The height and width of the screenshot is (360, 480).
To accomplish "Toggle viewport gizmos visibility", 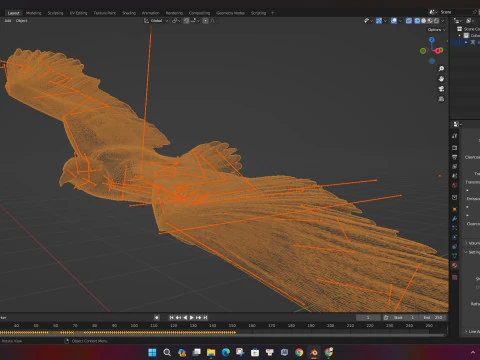I will point(379,21).
